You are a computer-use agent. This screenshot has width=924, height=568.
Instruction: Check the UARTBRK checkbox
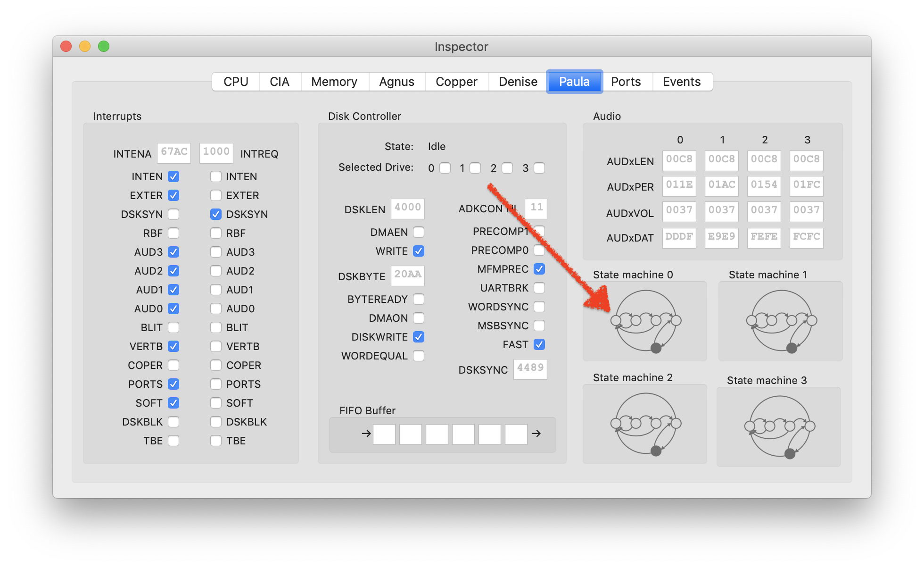click(x=539, y=288)
